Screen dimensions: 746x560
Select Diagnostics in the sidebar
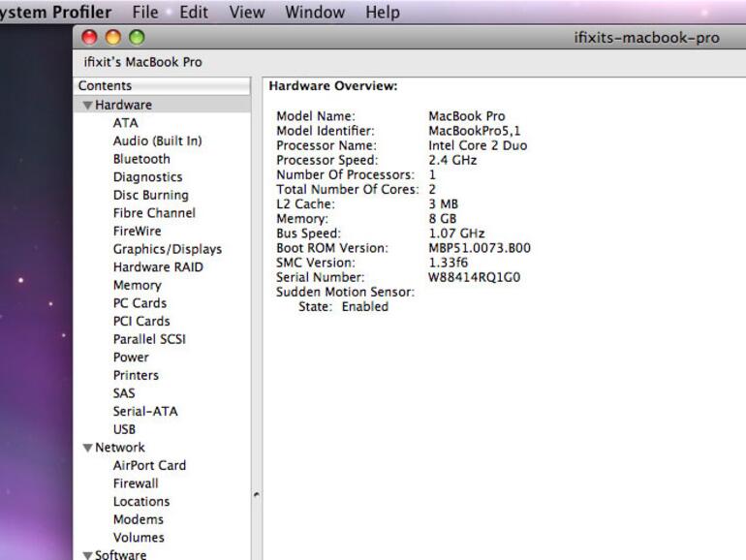148,177
